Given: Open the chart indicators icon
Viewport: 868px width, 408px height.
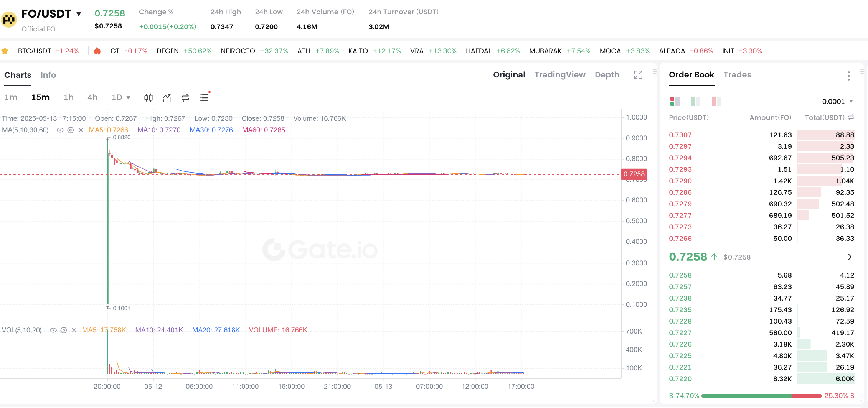Looking at the screenshot, I should (x=167, y=98).
